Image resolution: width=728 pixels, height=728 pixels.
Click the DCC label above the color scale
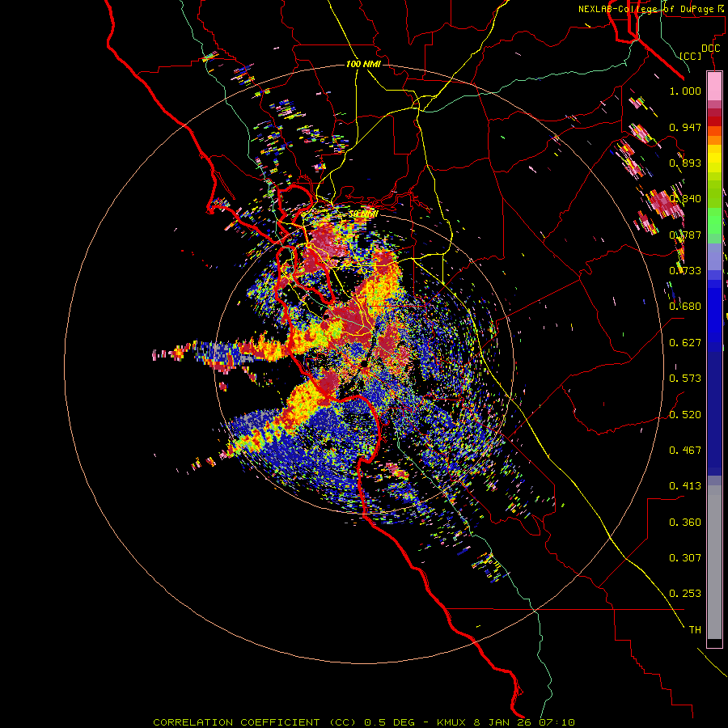(710, 49)
